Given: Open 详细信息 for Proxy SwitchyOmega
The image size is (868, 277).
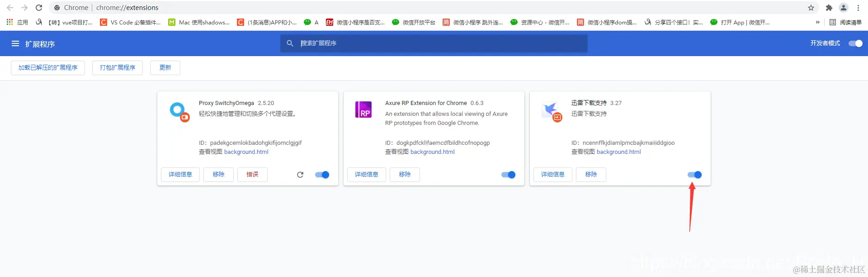Looking at the screenshot, I should coord(180,175).
